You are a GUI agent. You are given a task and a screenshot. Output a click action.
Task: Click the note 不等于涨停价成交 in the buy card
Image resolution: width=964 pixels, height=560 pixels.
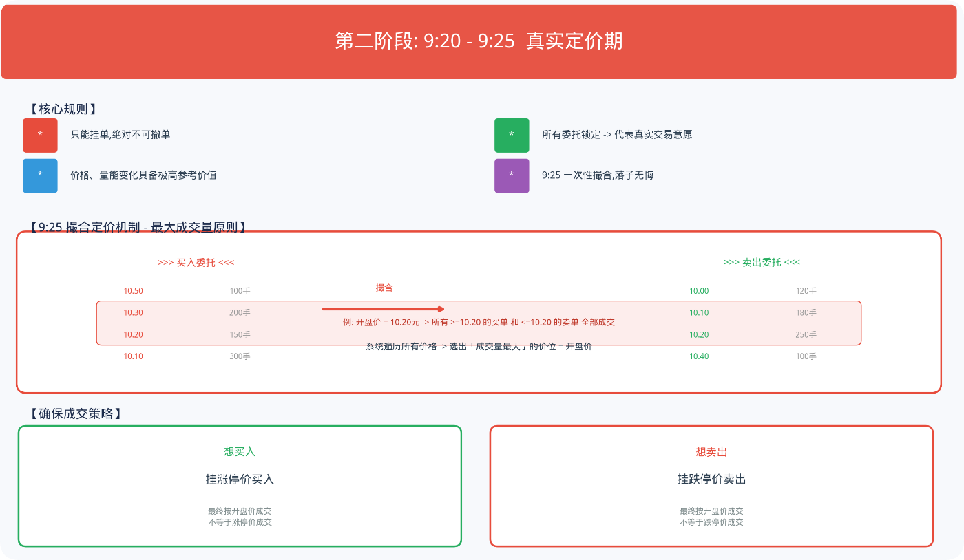click(240, 522)
